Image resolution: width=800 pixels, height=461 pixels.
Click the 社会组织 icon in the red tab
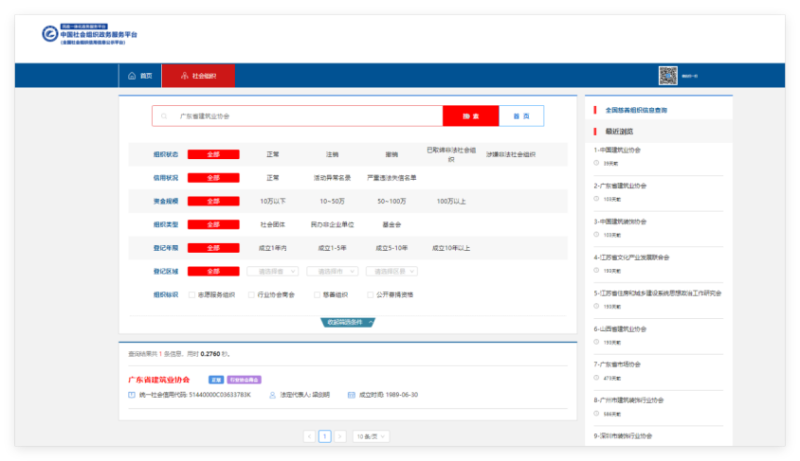click(183, 76)
